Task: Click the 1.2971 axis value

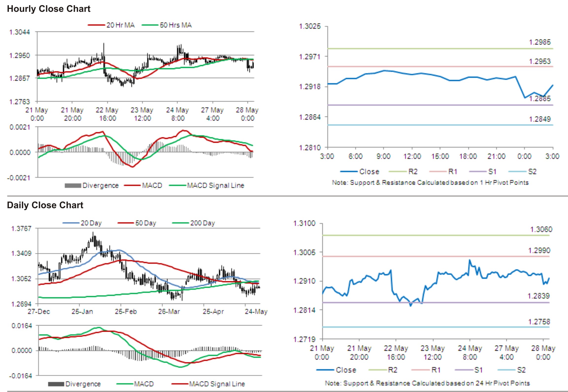Action: click(x=310, y=57)
